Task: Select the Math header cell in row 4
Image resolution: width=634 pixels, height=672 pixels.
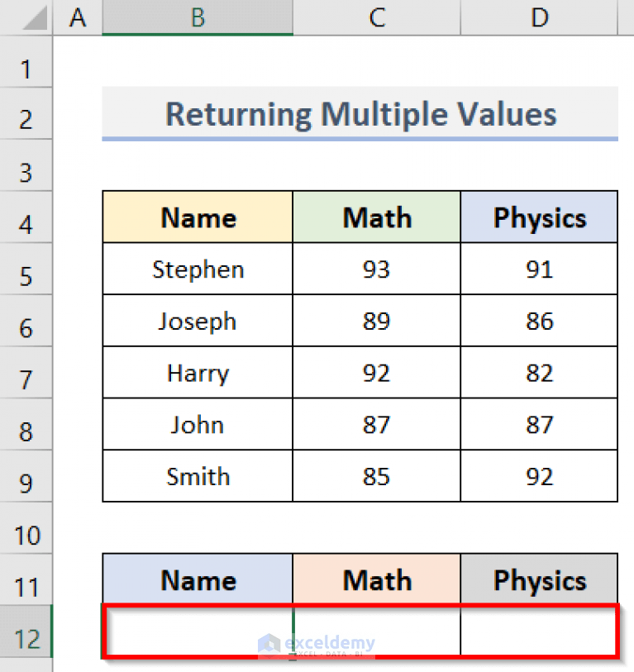Action: point(376,217)
